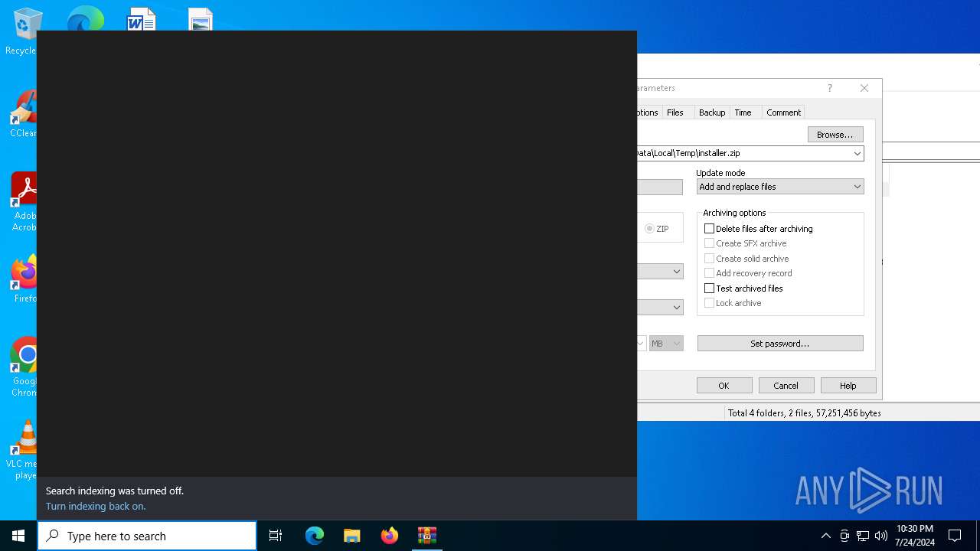The image size is (980, 551).
Task: Select the WinRAR taskbar icon
Action: pos(427,536)
